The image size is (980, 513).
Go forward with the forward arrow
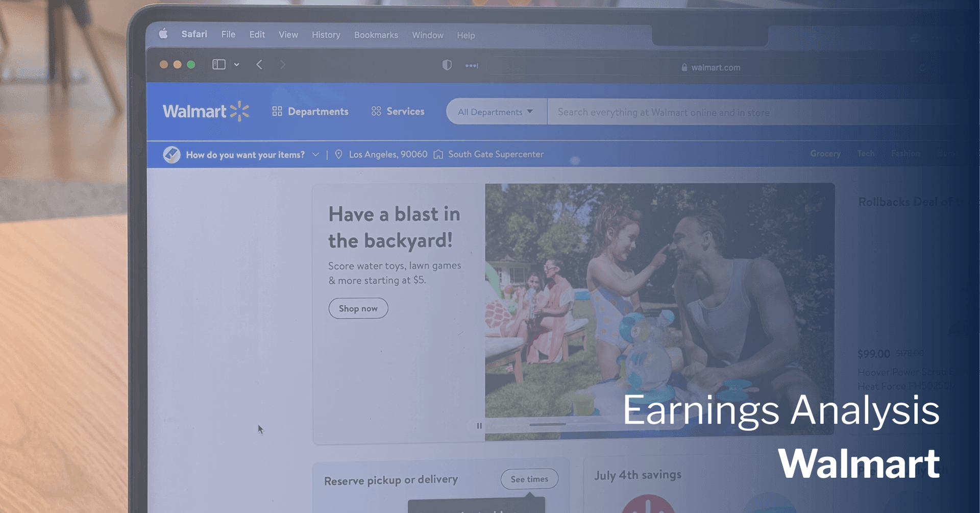(x=282, y=65)
